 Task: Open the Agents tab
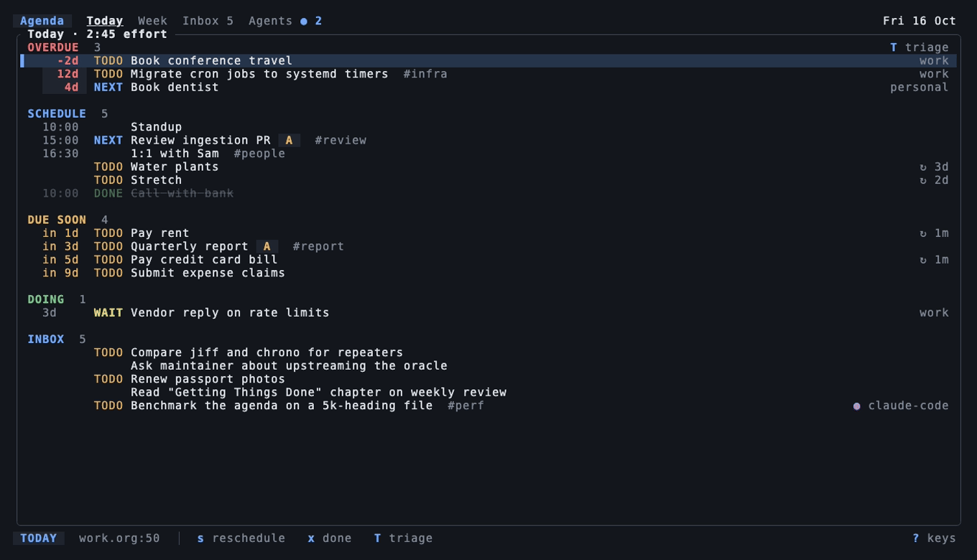(285, 21)
